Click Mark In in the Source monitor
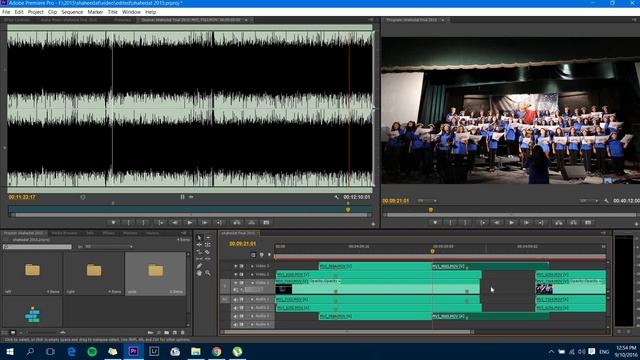The height and width of the screenshot is (360, 640). pos(129,223)
